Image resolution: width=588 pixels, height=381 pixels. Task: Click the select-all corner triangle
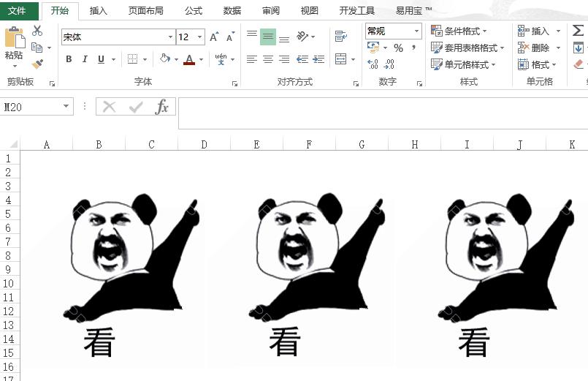pos(13,145)
